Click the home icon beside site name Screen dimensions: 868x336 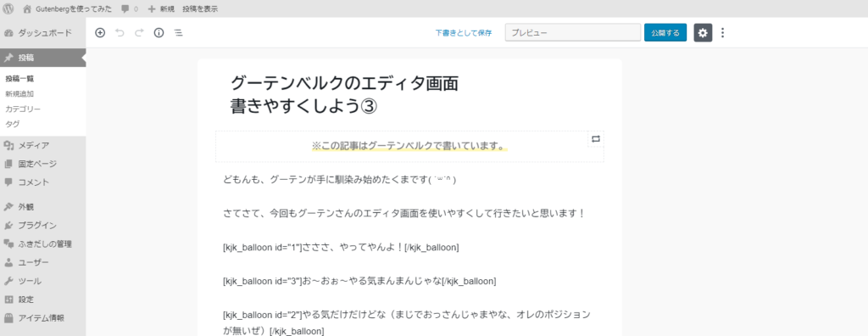pyautogui.click(x=27, y=8)
